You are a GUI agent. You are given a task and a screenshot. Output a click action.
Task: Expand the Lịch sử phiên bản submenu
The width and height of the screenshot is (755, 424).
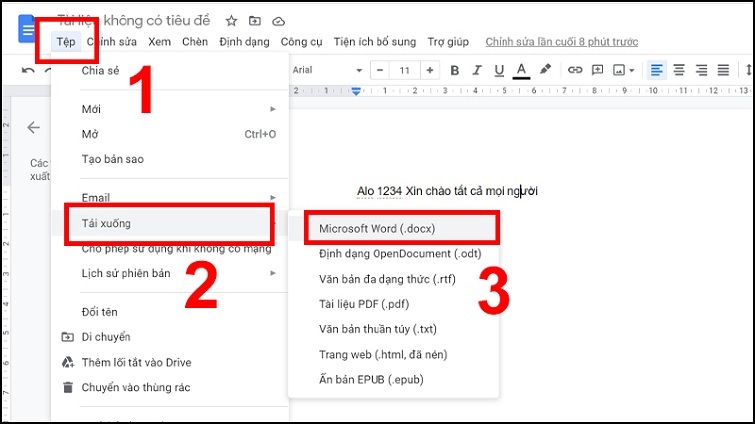tap(169, 273)
